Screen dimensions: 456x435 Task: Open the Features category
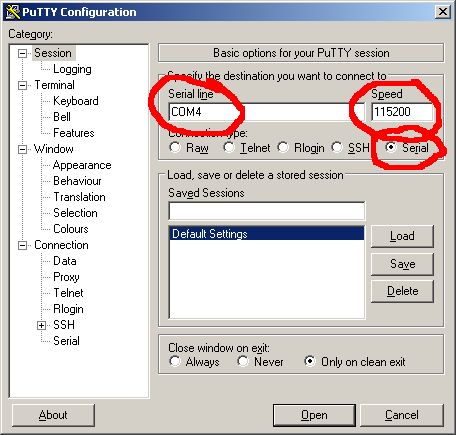[74, 133]
